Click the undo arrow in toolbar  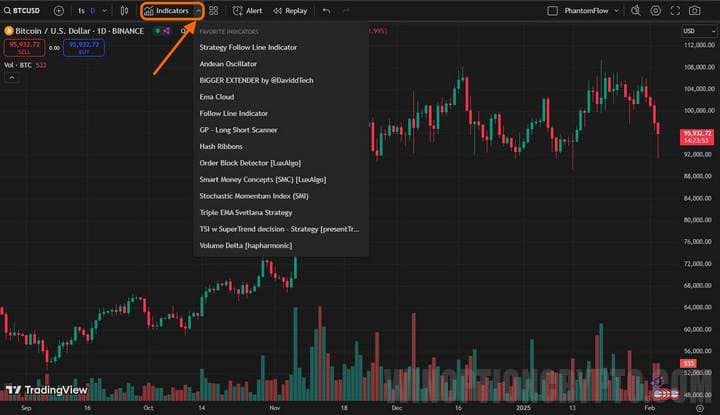[x=326, y=10]
